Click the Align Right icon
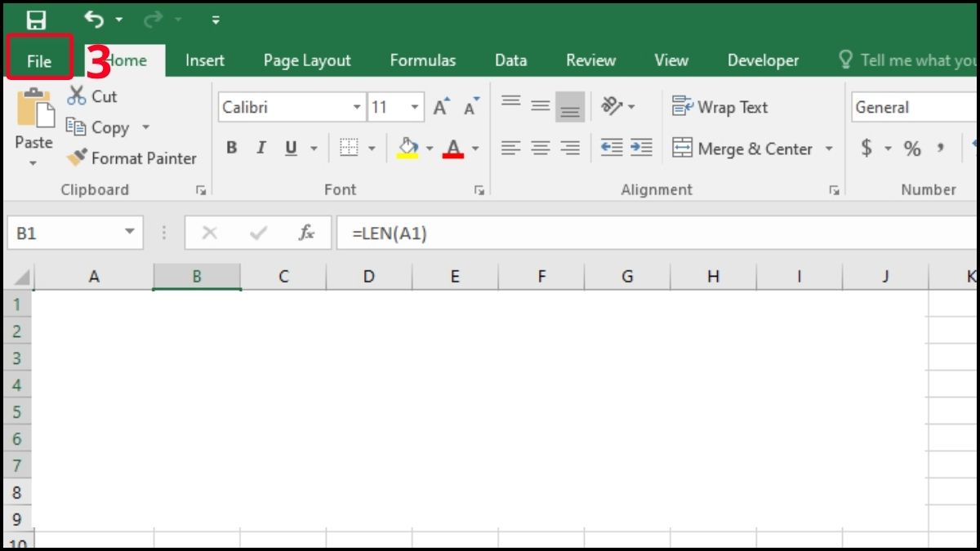The height and width of the screenshot is (551, 980). pos(570,148)
